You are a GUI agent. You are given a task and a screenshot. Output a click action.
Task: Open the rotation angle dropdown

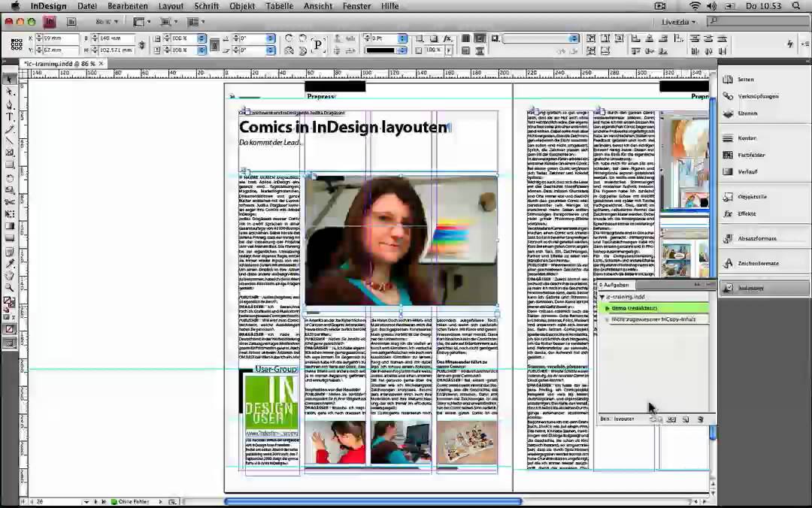pos(271,38)
